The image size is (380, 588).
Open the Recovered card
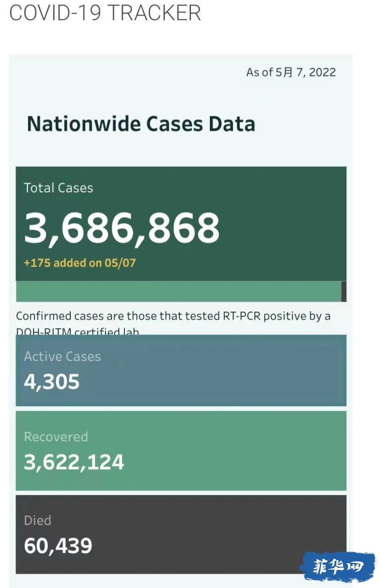coord(181,451)
